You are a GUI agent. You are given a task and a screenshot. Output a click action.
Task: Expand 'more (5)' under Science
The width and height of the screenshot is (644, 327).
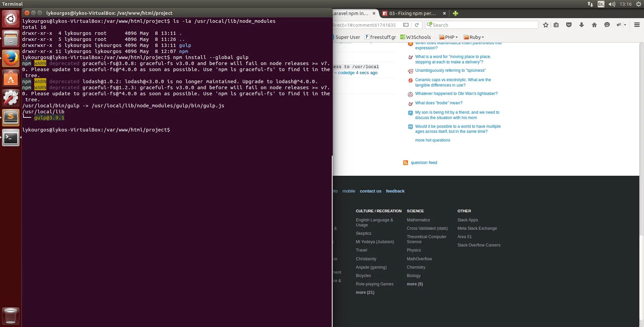coord(415,284)
